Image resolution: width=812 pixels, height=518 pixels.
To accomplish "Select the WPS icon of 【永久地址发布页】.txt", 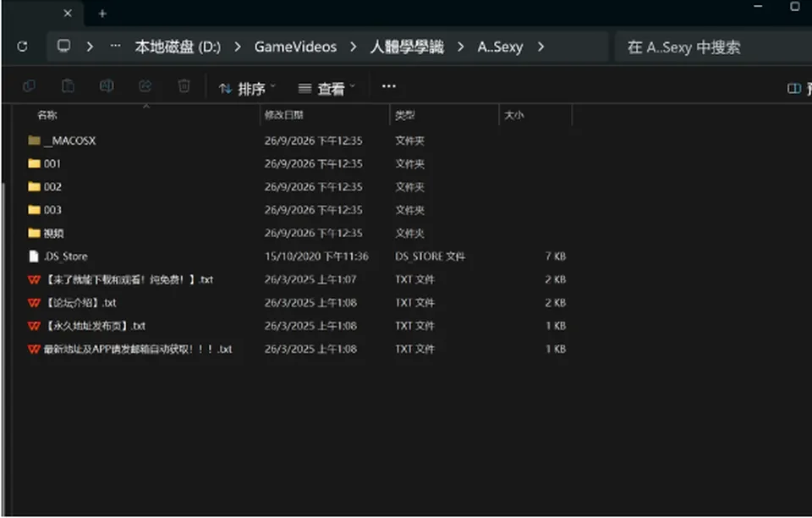I will coord(34,326).
